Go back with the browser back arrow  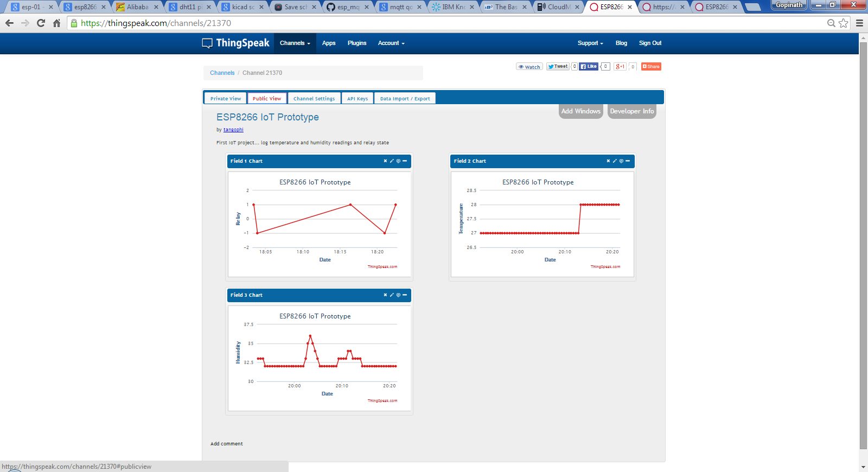[9, 23]
